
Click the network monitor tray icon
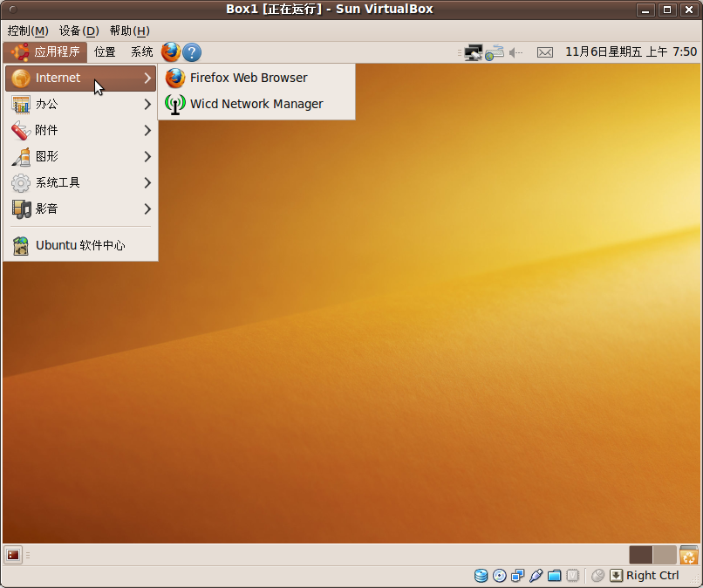473,52
